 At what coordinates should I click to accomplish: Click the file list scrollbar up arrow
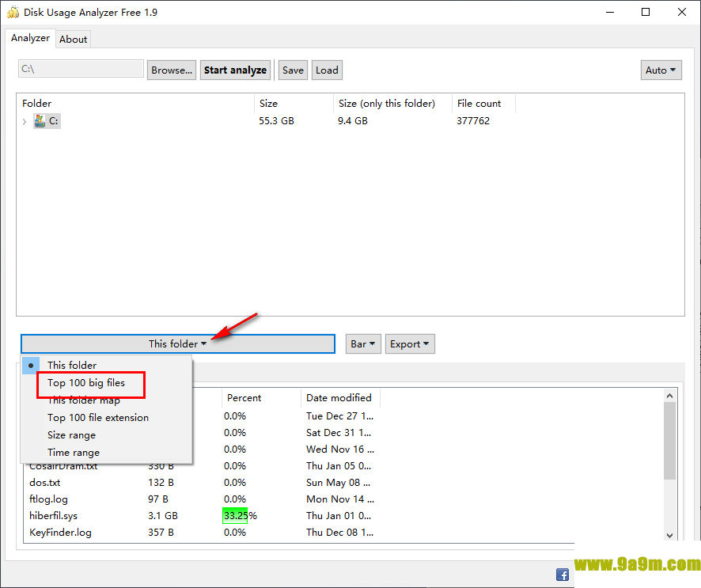click(x=669, y=396)
